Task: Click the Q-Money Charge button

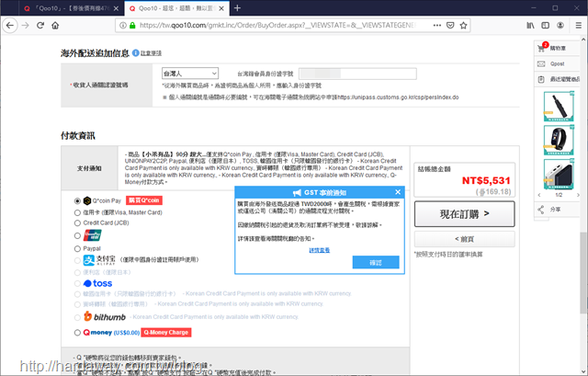Action: click(166, 333)
